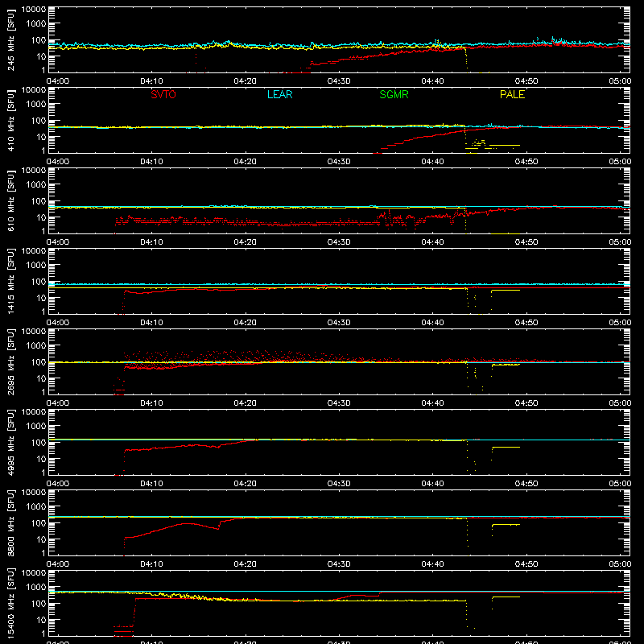644x644 pixels.
Task: Select the '2695 MHz [SFU]' axis label
Action: pos(10,361)
